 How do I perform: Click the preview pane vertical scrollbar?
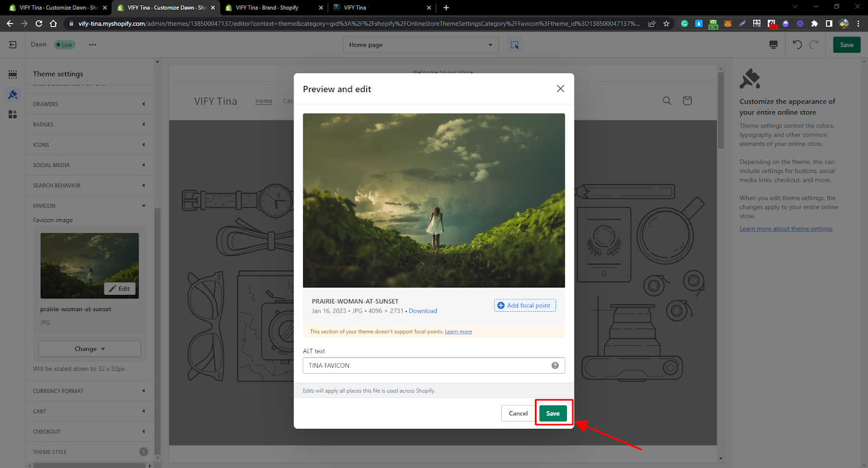pos(720,110)
